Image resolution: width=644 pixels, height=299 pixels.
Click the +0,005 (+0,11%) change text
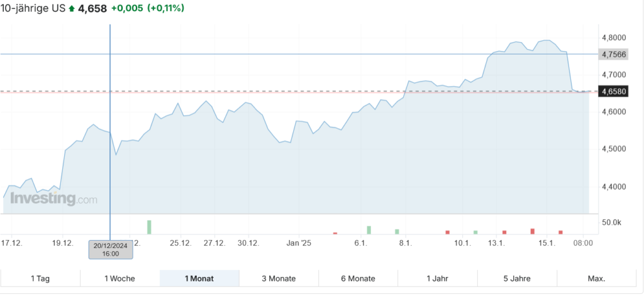tap(148, 9)
